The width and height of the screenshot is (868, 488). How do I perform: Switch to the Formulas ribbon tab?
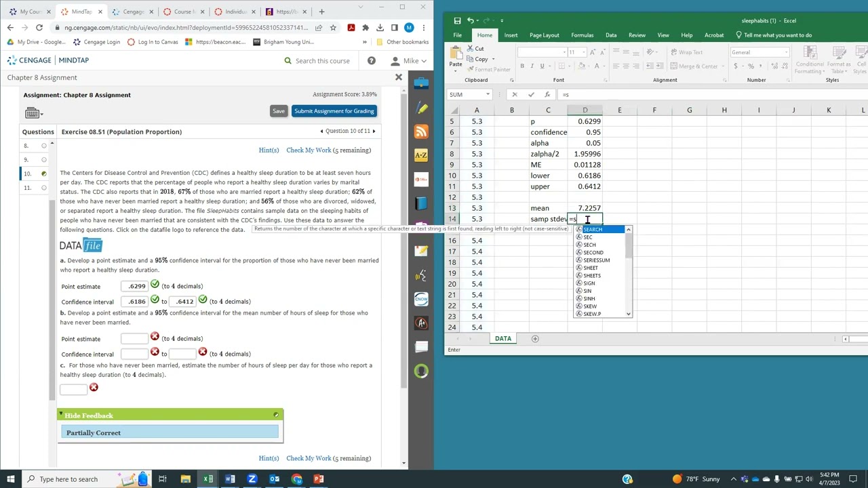point(582,35)
